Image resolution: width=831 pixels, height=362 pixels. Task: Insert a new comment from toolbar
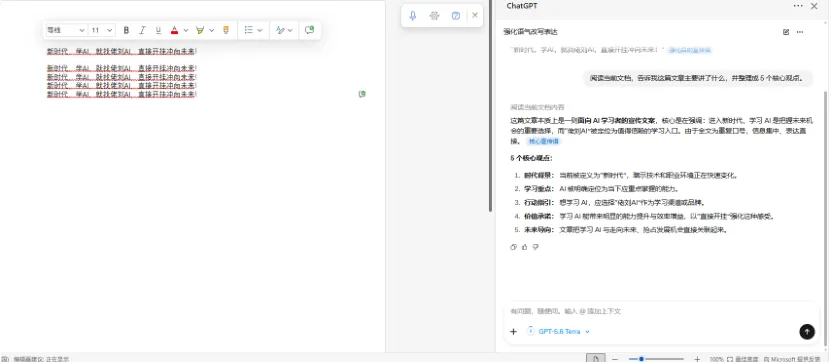click(x=310, y=30)
